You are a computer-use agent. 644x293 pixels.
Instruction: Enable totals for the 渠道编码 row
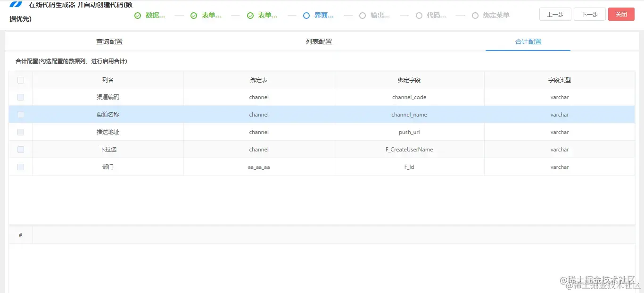point(20,97)
